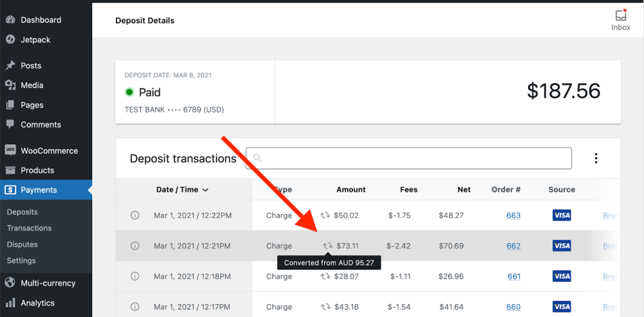The height and width of the screenshot is (317, 644).
Task: Click TEST BANK 6789 (USD) text
Action: click(x=174, y=110)
